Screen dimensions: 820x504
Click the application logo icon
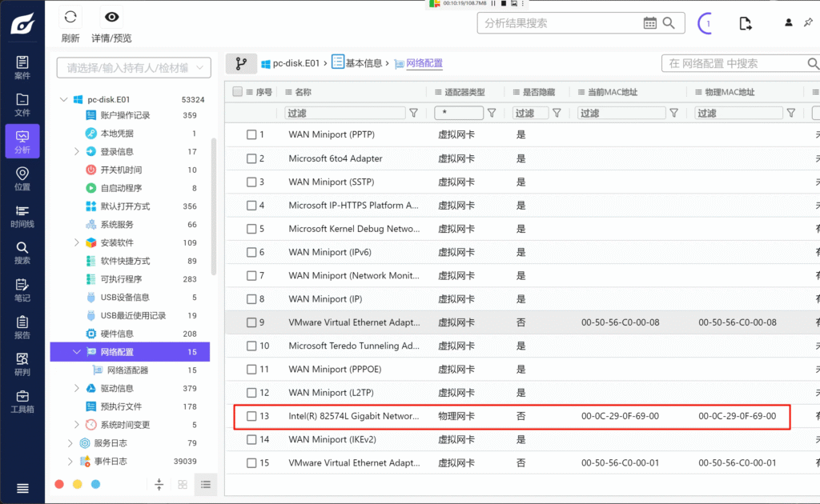22,23
